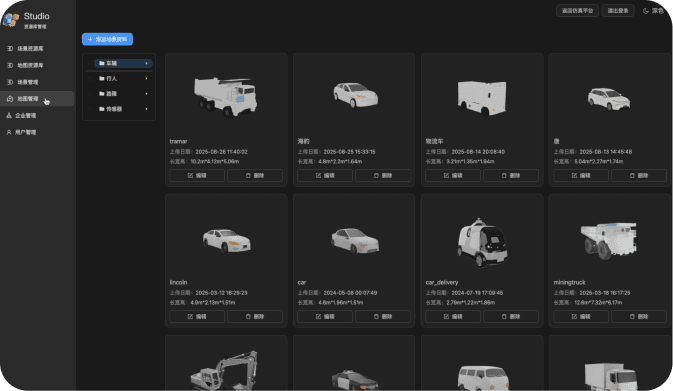Edit the card named car
The image size is (673, 391).
(325, 317)
